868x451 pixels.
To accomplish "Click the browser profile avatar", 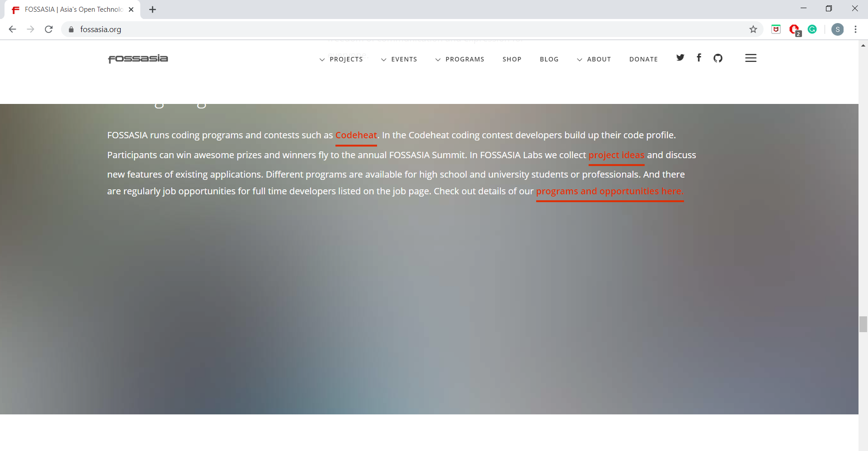I will click(838, 29).
